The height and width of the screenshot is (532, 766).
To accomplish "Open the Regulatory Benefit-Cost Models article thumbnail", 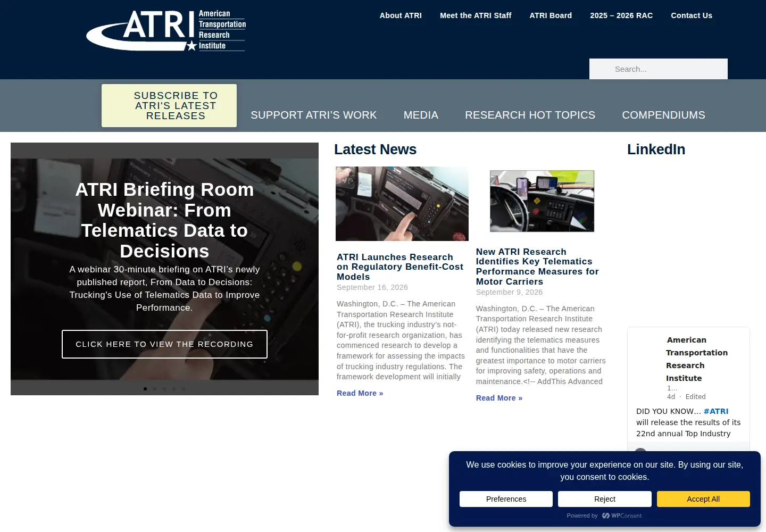I will point(402,204).
